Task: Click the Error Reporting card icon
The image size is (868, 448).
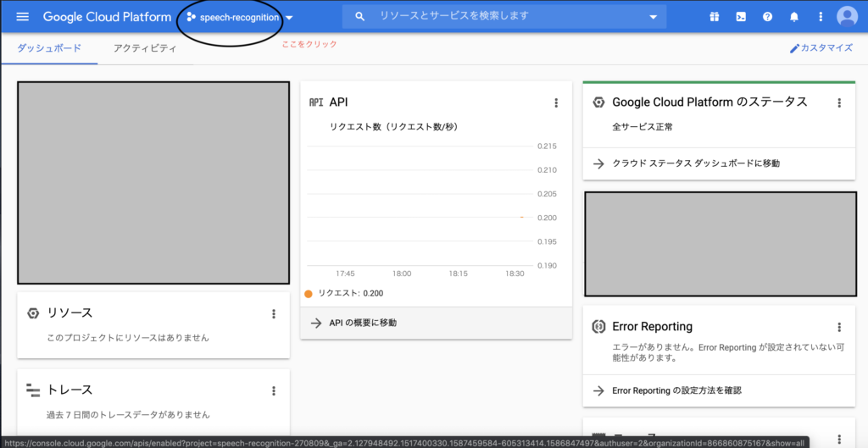Action: pos(598,326)
